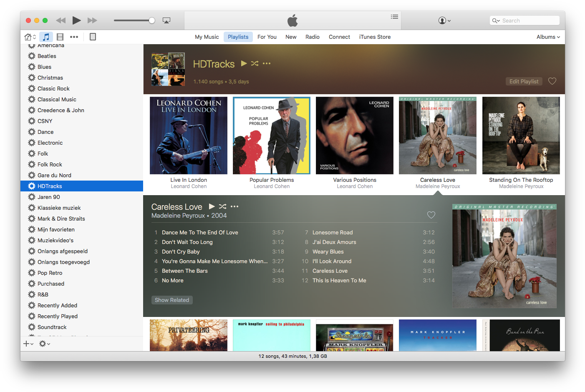Click the Show Related button

(x=172, y=300)
